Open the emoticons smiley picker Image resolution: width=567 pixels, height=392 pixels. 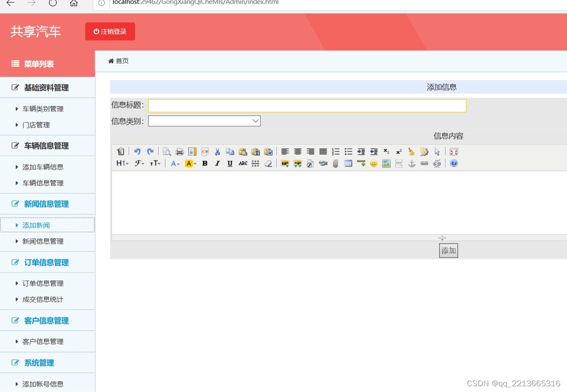(x=374, y=163)
